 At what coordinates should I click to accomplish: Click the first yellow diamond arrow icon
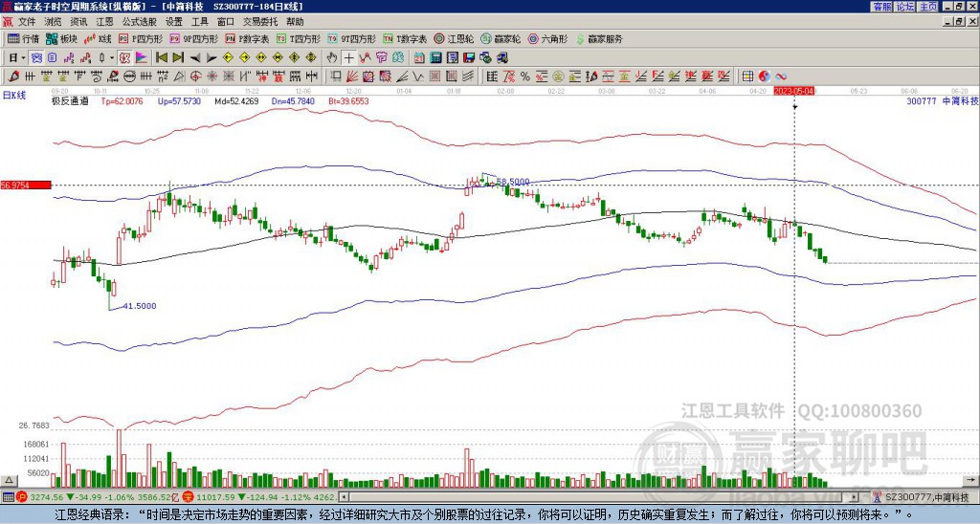tap(228, 58)
